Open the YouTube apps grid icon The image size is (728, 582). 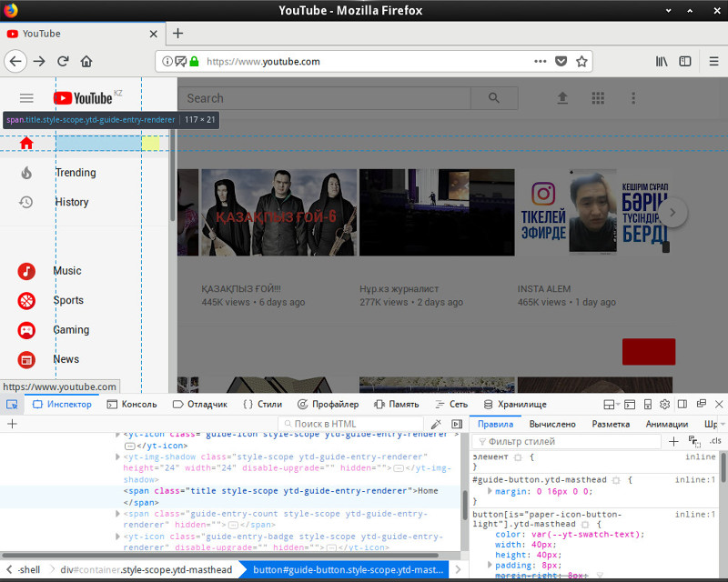[598, 98]
